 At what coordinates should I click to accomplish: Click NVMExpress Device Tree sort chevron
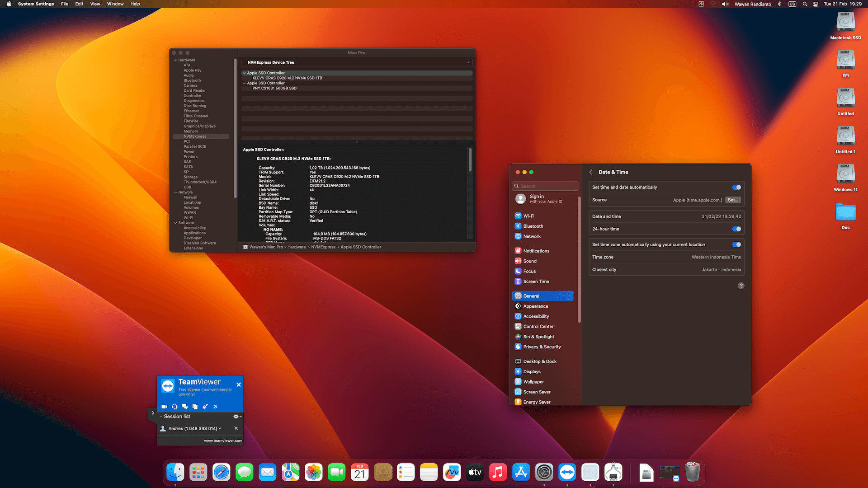(468, 62)
